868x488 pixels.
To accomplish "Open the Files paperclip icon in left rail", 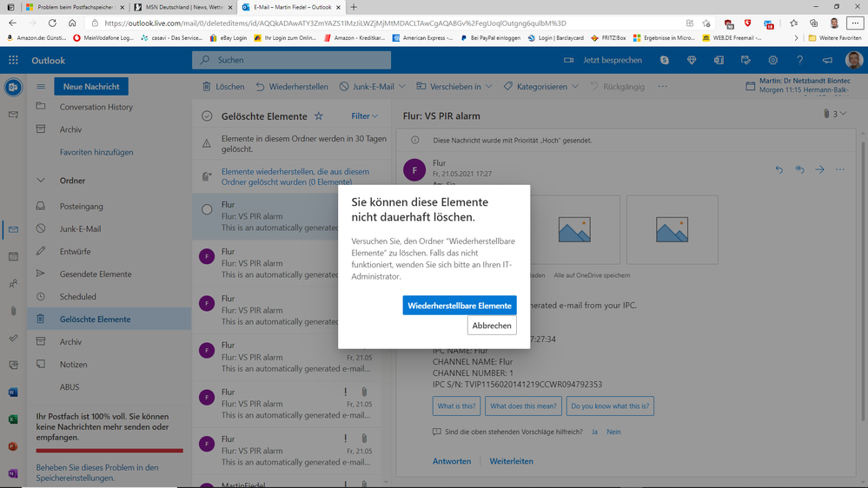I will (x=13, y=310).
